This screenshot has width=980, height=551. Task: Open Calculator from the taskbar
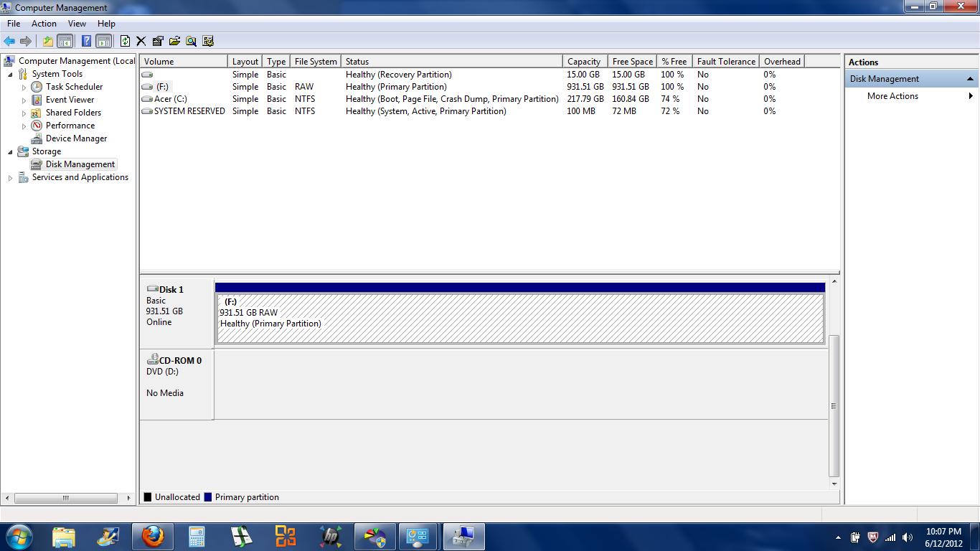click(x=197, y=537)
